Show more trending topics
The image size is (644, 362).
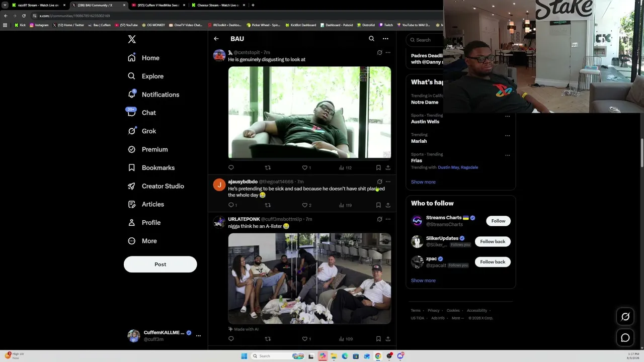click(x=423, y=182)
